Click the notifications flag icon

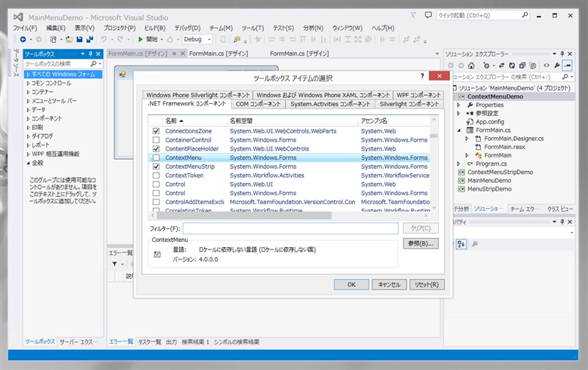point(413,15)
